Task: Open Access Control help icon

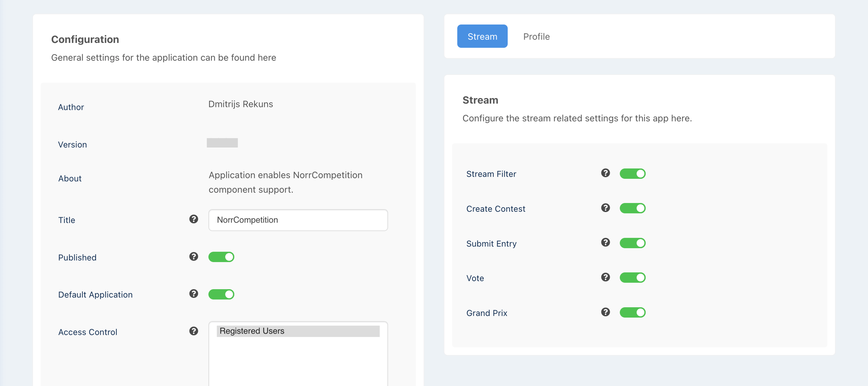Action: click(193, 331)
